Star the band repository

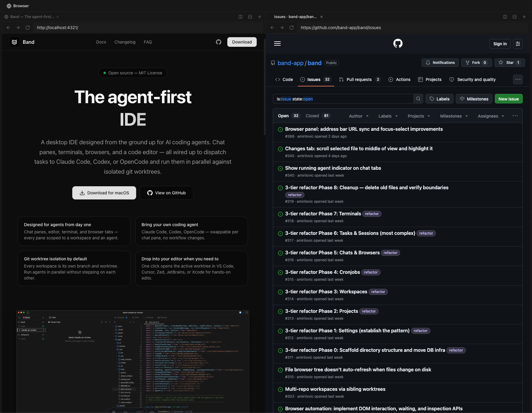(x=510, y=63)
